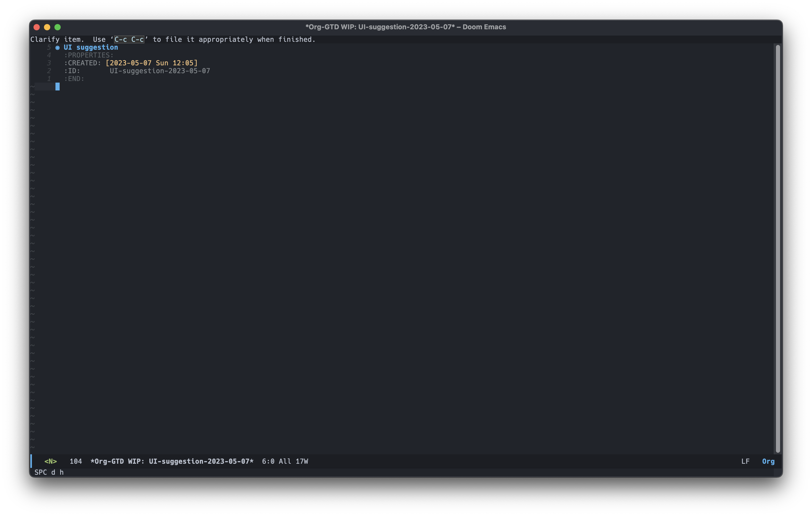Click the 17W word count indicator
The width and height of the screenshot is (812, 516).
tap(302, 461)
